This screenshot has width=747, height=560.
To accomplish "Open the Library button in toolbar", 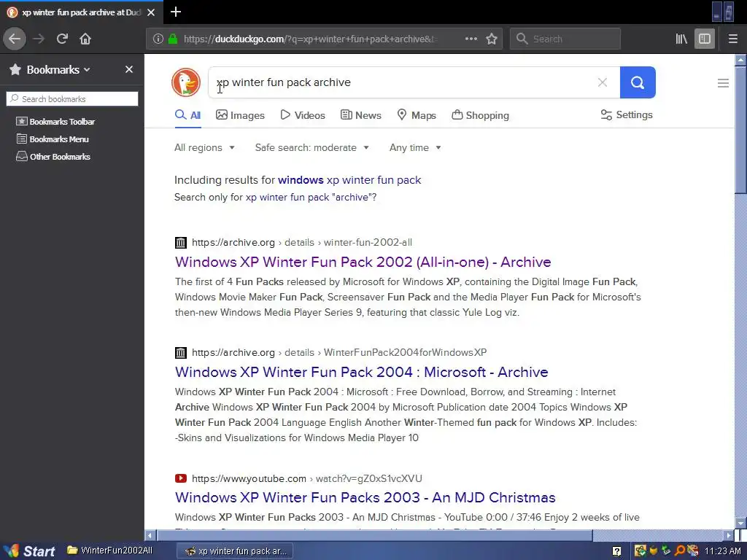I will [681, 39].
